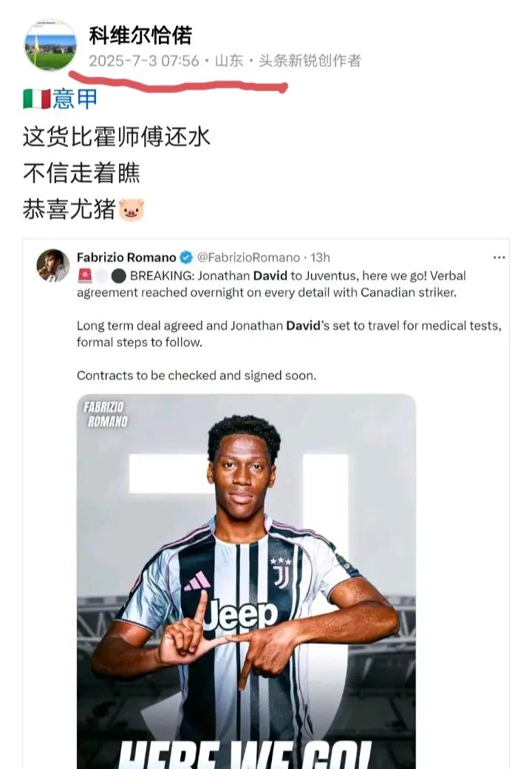Open the Juventus player image

pos(246,581)
